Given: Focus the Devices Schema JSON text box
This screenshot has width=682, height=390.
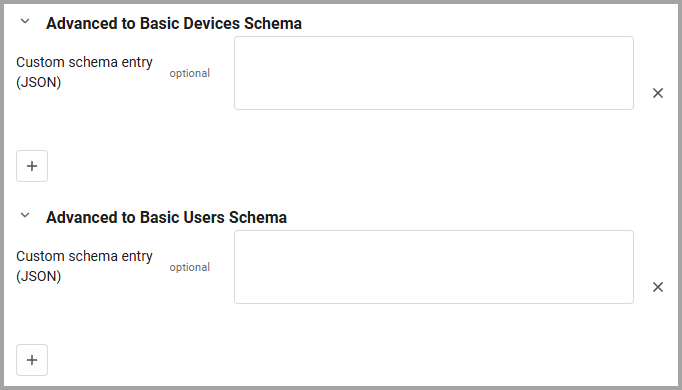Looking at the screenshot, I should (434, 73).
